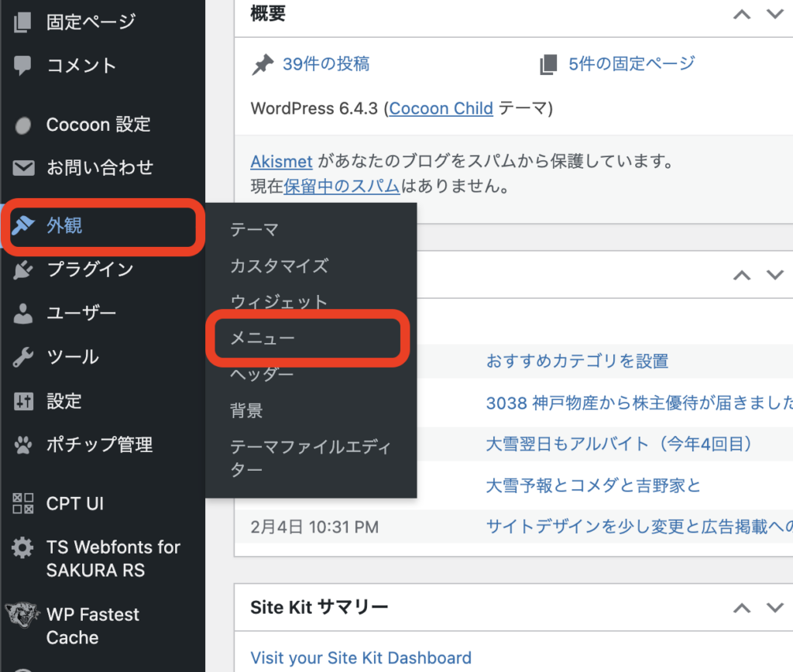
Task: Click the お問い合わせ envelope icon
Action: coord(23,168)
